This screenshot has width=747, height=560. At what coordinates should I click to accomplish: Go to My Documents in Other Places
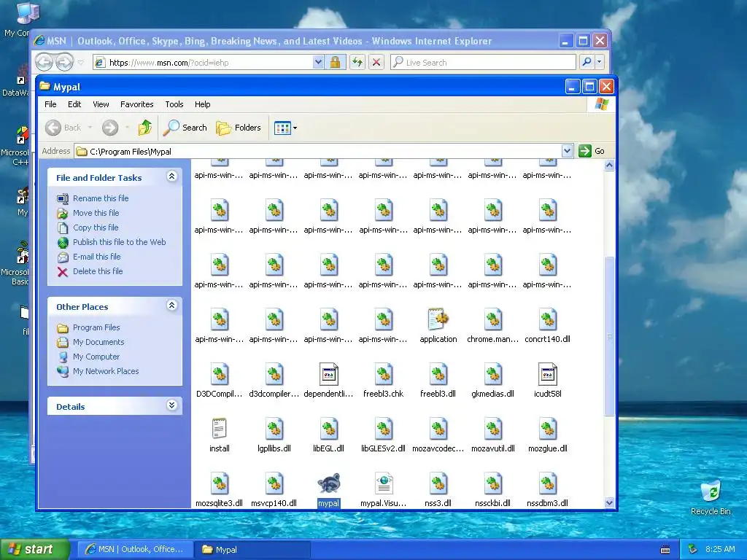(98, 342)
